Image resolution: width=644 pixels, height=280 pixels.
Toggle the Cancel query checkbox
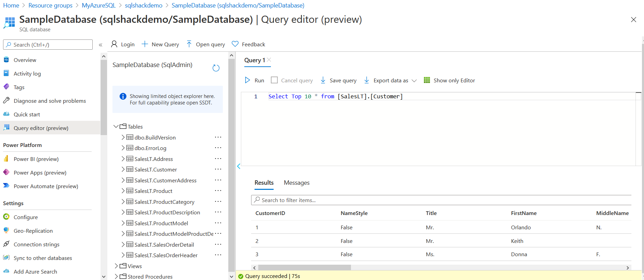274,80
